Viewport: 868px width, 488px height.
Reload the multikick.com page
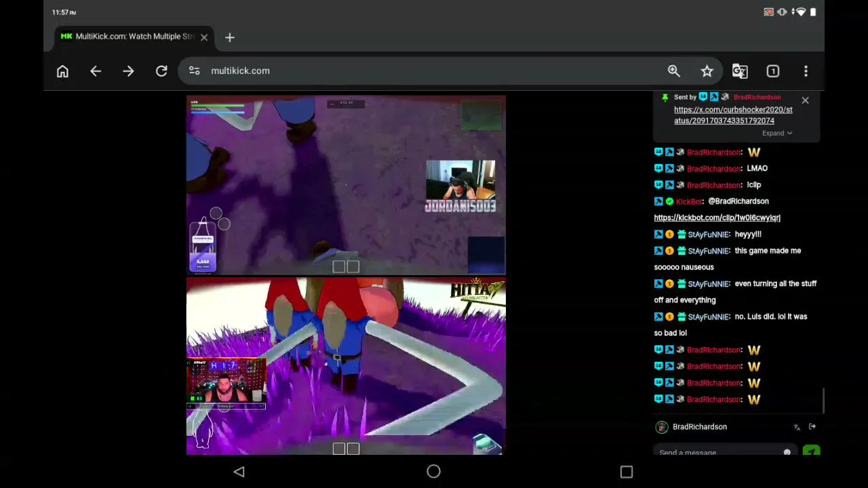[161, 71]
